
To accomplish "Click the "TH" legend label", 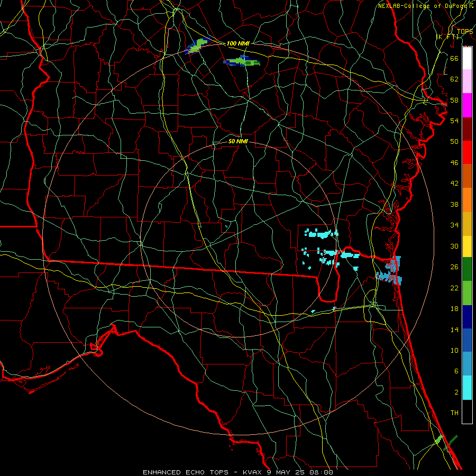I will [454, 413].
